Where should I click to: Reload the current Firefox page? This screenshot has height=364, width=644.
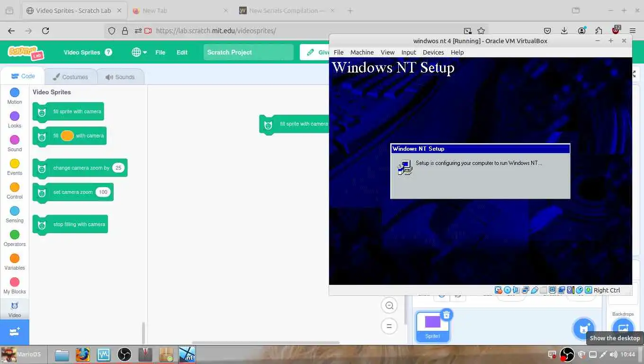[x=45, y=31]
